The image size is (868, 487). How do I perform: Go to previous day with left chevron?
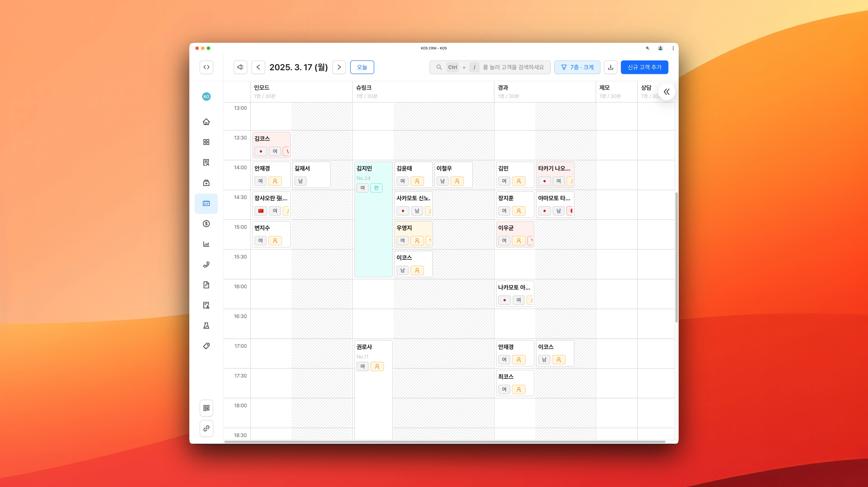[258, 67]
